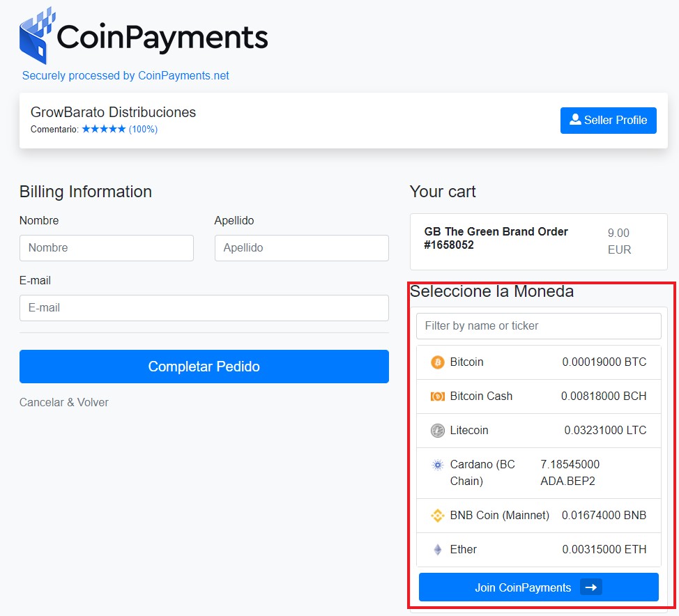The image size is (679, 616).
Task: Open the Seller Profile button
Action: 608,121
